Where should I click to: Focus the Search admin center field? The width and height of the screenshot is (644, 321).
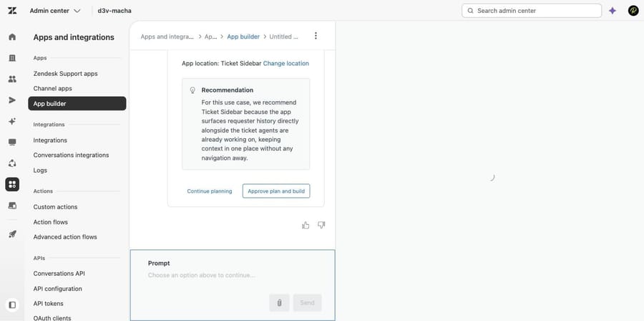pos(532,11)
